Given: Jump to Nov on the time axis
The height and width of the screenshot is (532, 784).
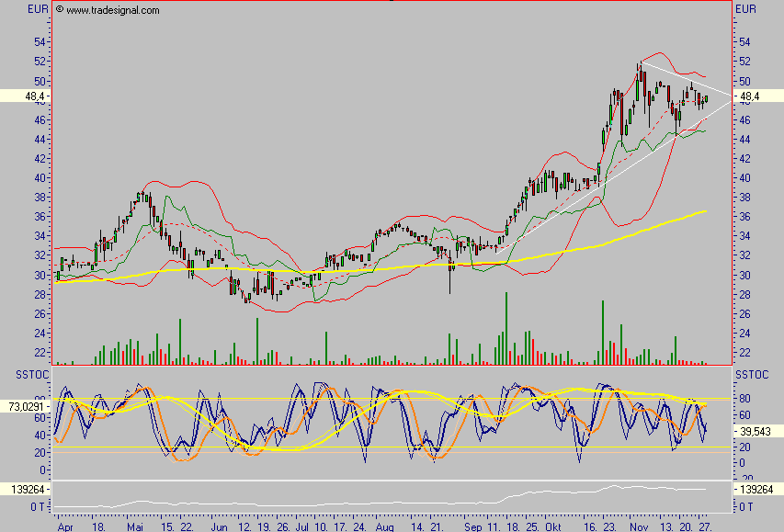Looking at the screenshot, I should (x=640, y=527).
